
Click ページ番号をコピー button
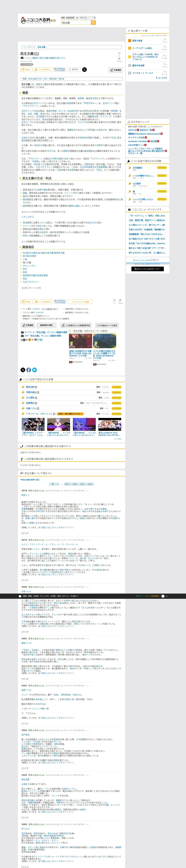(50, 309)
